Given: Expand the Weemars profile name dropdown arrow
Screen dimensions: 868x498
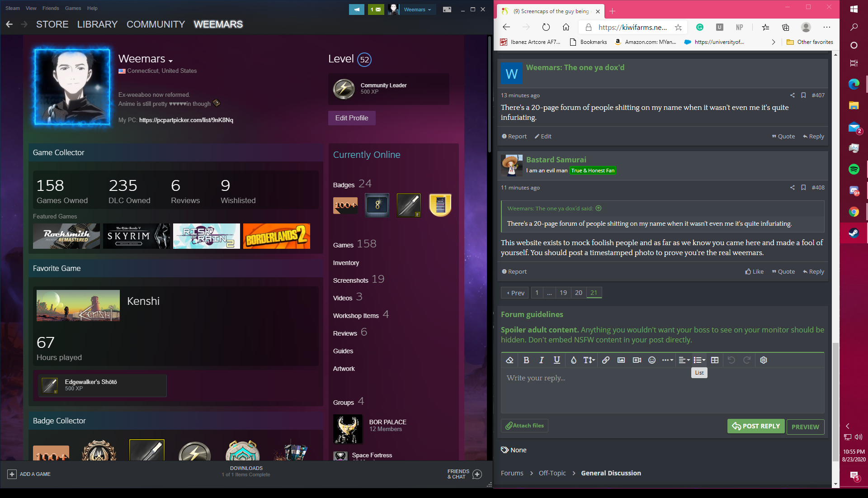Looking at the screenshot, I should (x=170, y=61).
